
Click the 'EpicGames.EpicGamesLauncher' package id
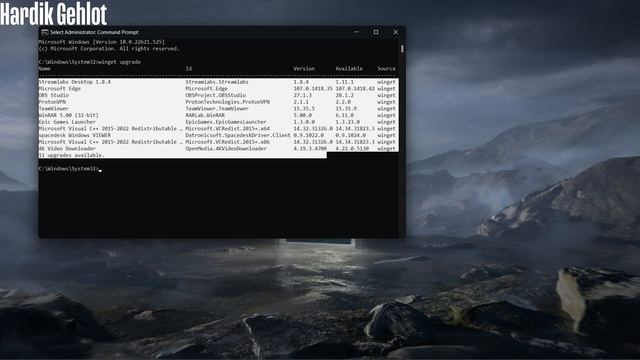[226, 122]
